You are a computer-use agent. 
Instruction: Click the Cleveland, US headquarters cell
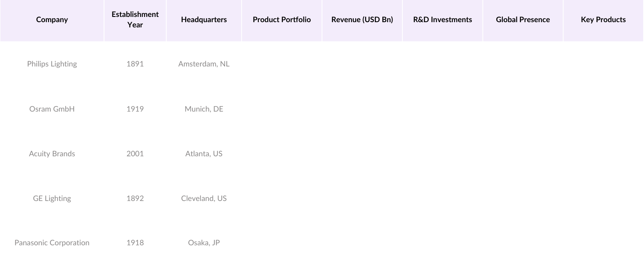[x=204, y=199]
